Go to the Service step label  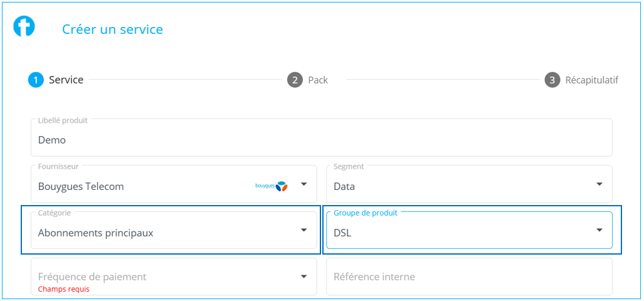66,80
